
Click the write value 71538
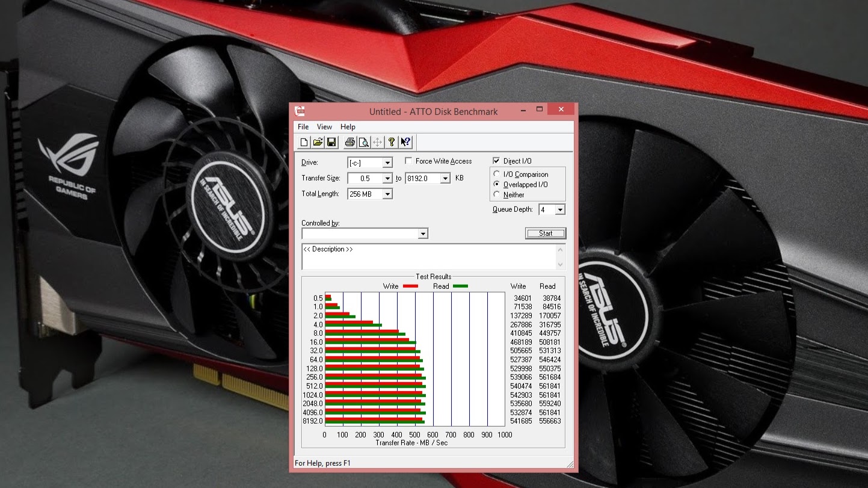click(523, 307)
